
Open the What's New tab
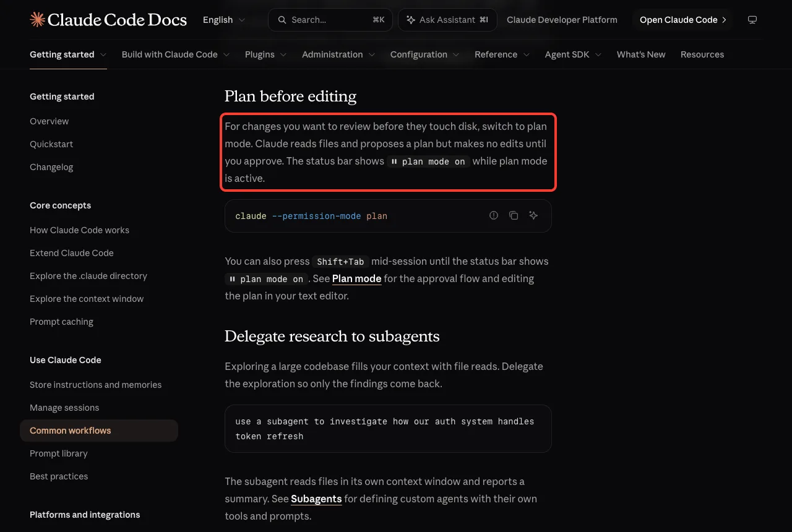(641, 54)
